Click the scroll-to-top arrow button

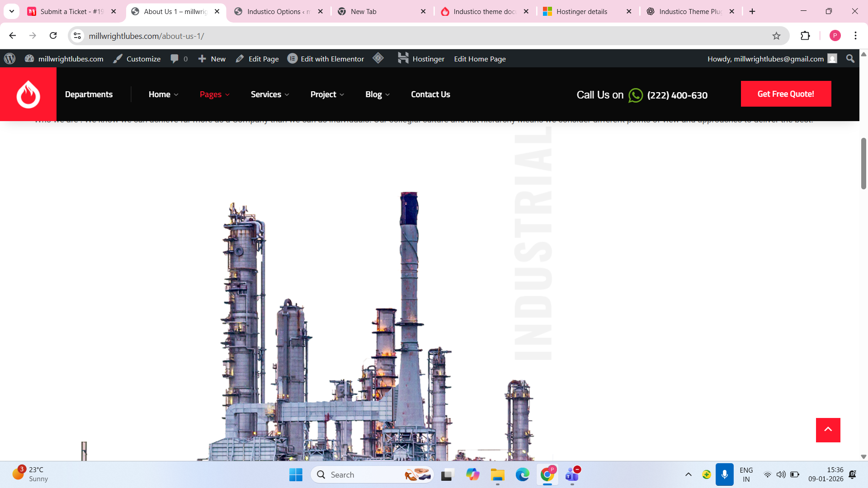click(828, 430)
